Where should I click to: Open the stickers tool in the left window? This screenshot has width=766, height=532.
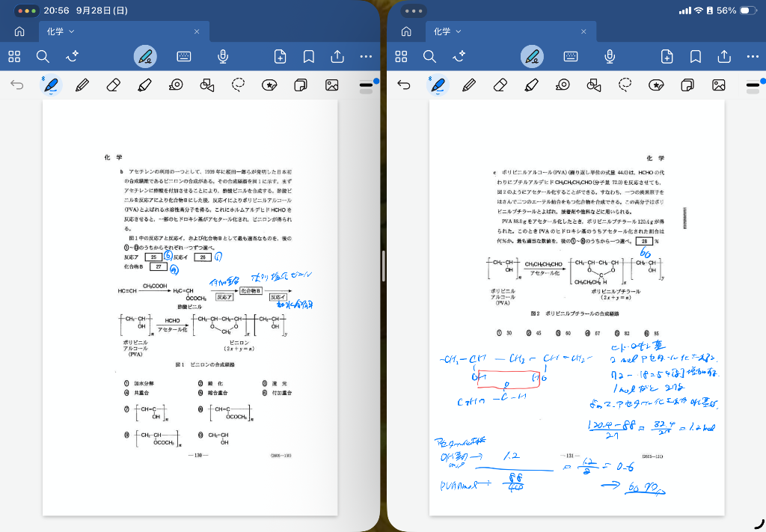pyautogui.click(x=269, y=85)
